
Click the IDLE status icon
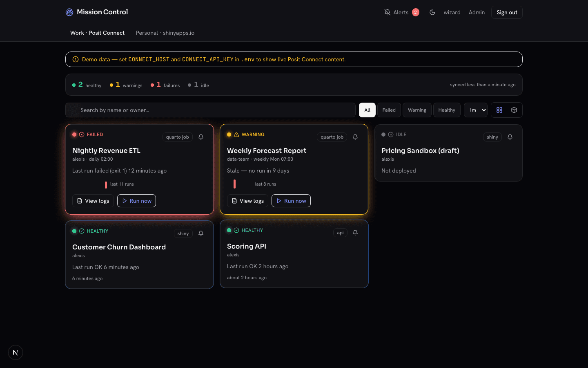pyautogui.click(x=391, y=135)
